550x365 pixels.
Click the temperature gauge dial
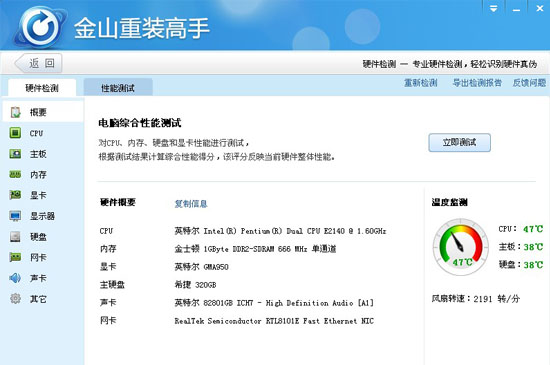pyautogui.click(x=461, y=247)
